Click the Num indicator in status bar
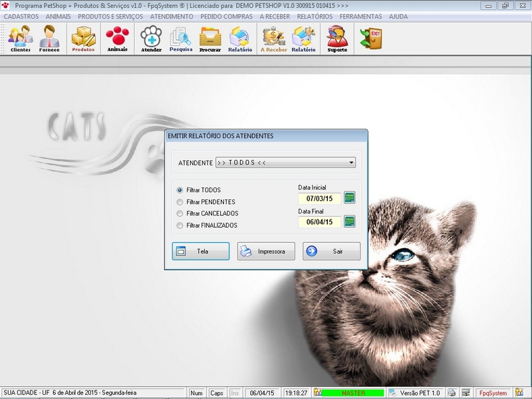This screenshot has height=399, width=532. coord(196,393)
